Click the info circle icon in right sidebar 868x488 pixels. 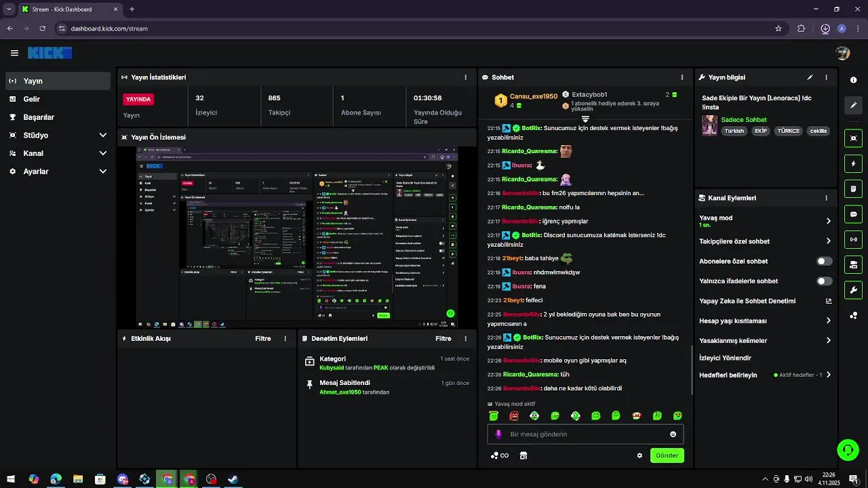tap(853, 80)
